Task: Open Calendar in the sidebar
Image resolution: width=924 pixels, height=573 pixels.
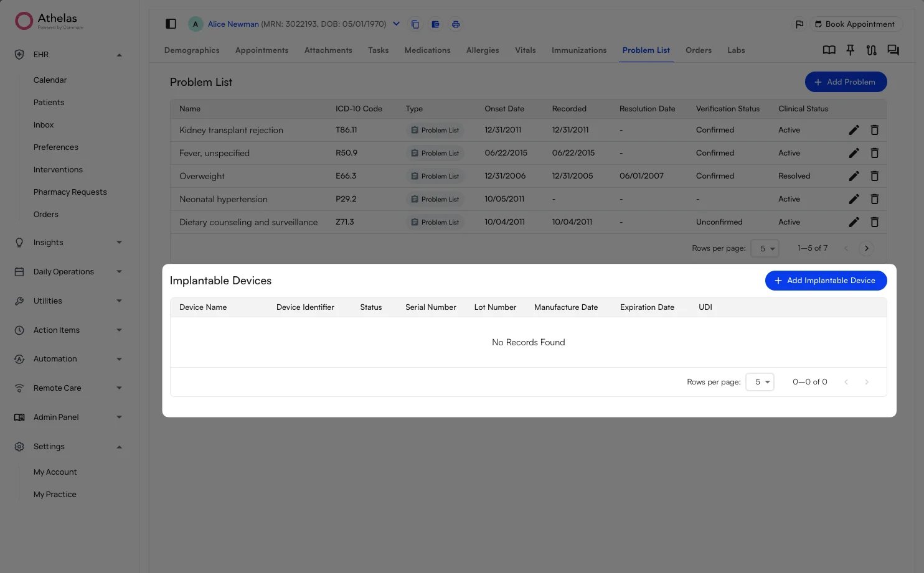Action: coord(50,80)
